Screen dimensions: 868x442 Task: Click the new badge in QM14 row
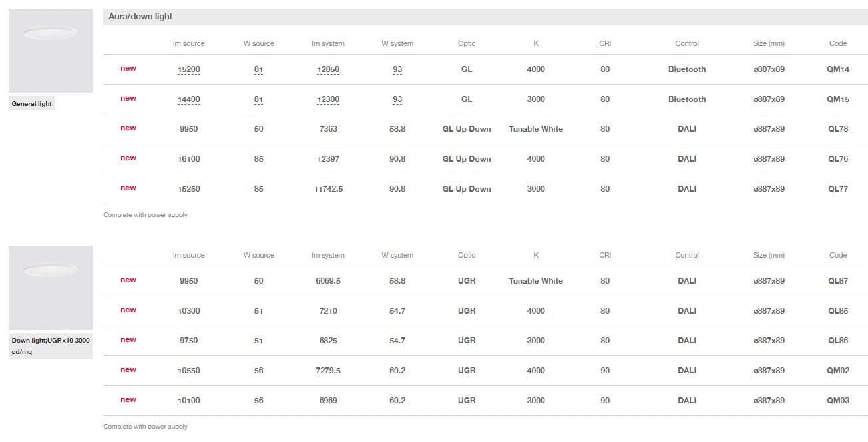click(128, 69)
